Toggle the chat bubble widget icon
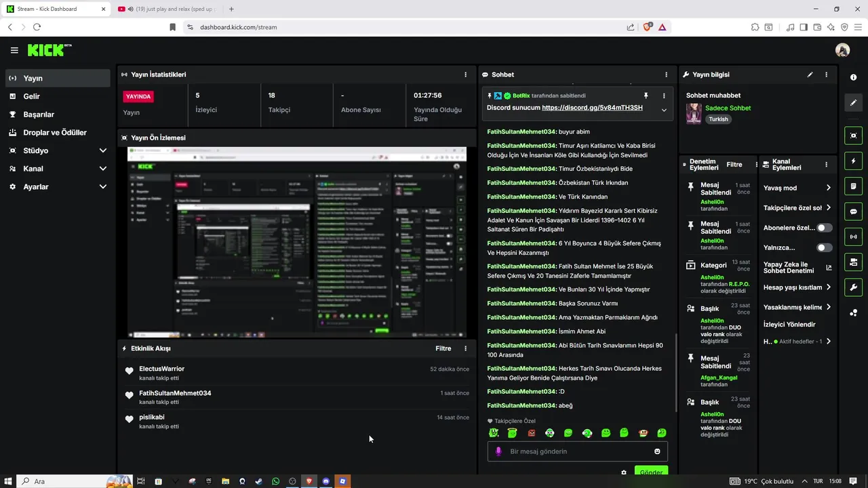Image resolution: width=868 pixels, height=488 pixels. coord(853,211)
